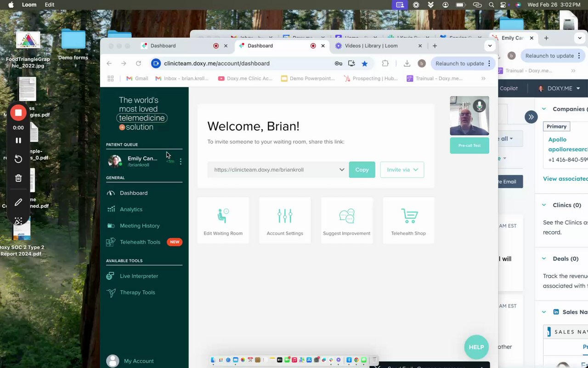588x368 pixels.
Task: Open the Edit menu in menu bar
Action: pos(50,5)
